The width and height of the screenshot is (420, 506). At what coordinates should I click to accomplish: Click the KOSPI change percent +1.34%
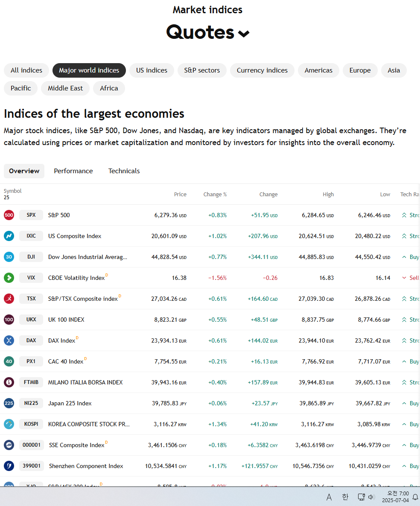[x=218, y=425]
